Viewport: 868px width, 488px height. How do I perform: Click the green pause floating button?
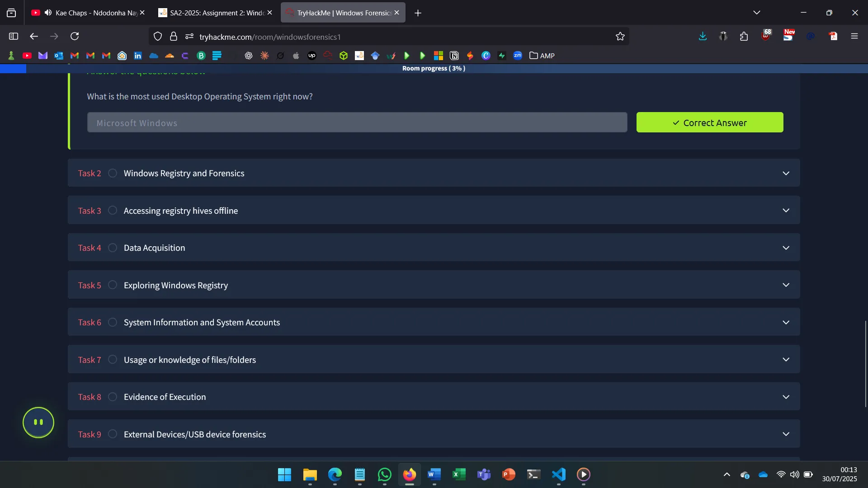(x=38, y=422)
